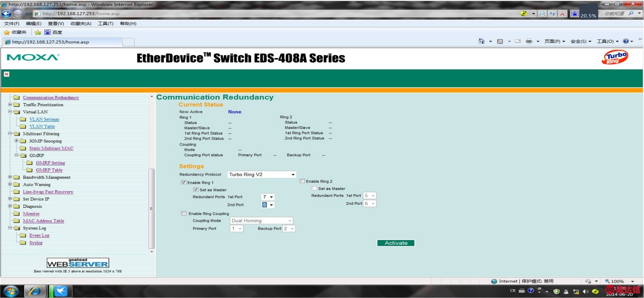Click the Turbo Ring logo
This screenshot has height=298, width=644.
[x=615, y=57]
